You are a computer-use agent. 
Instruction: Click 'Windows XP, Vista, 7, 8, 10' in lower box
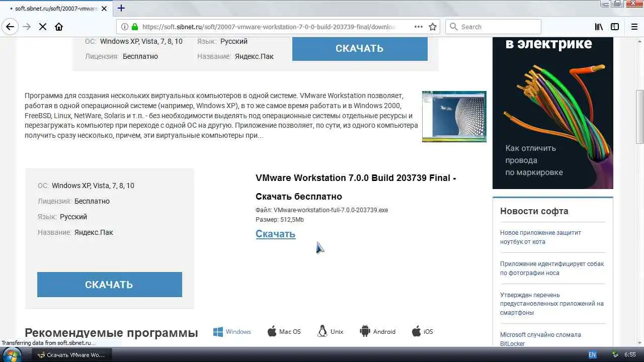[93, 186]
